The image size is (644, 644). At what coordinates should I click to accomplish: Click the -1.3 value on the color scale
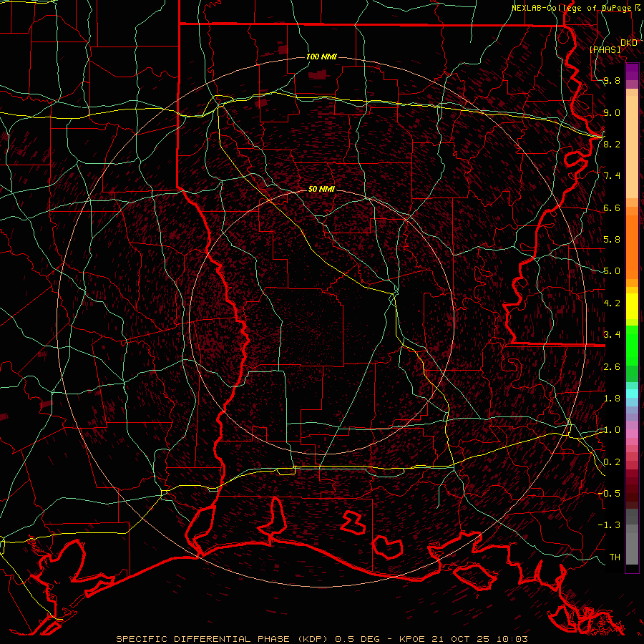[x=610, y=525]
